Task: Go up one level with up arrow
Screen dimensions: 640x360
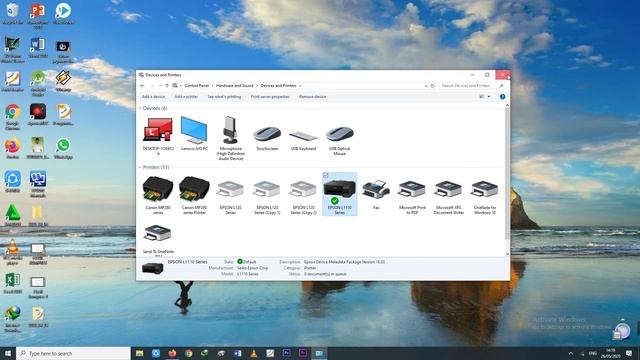Action: click(167, 86)
